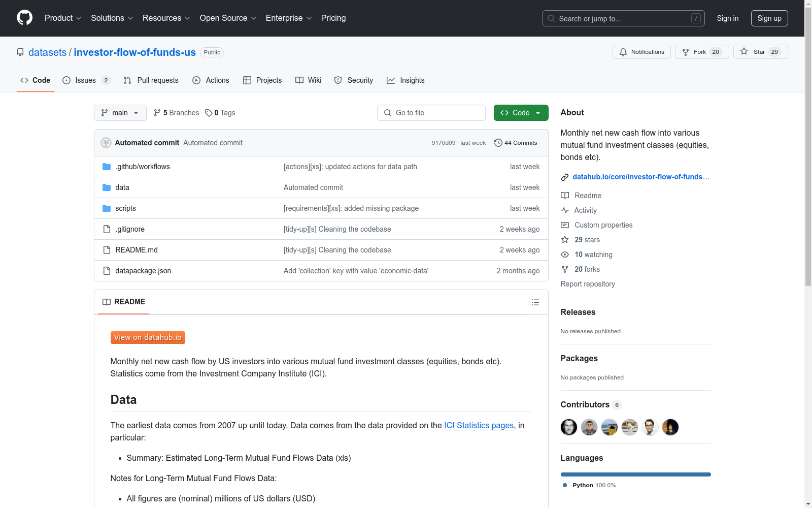The width and height of the screenshot is (812, 508).
Task: Open the ICI Statistics pages link
Action: coord(479,425)
